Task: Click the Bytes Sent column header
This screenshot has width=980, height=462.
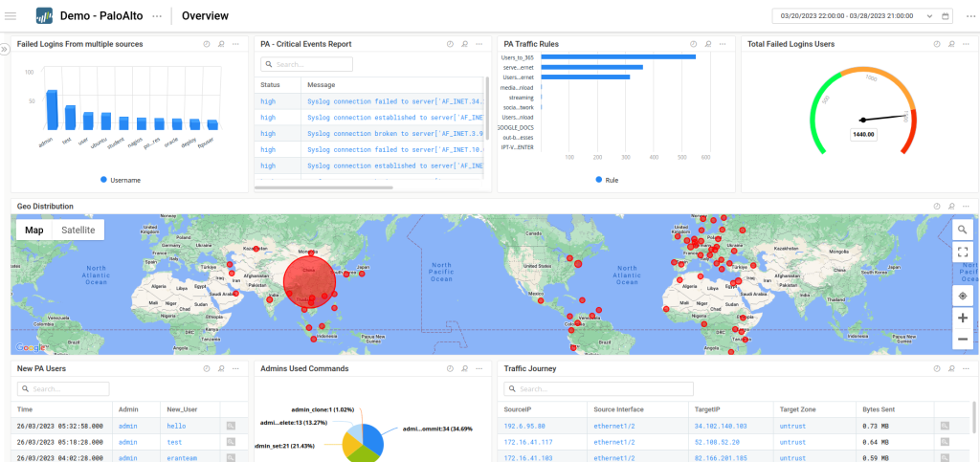Action: [878, 409]
